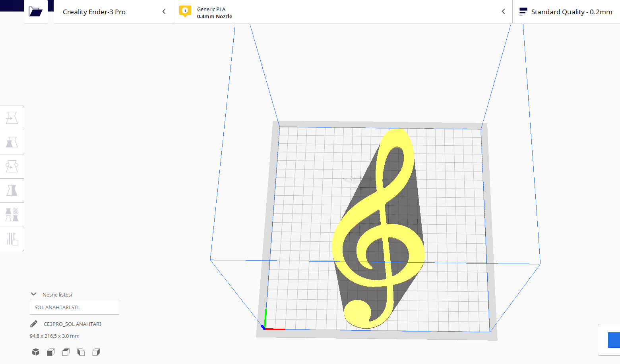Click the print profile layers icon
Viewport: 620px width, 364px height.
click(x=523, y=12)
